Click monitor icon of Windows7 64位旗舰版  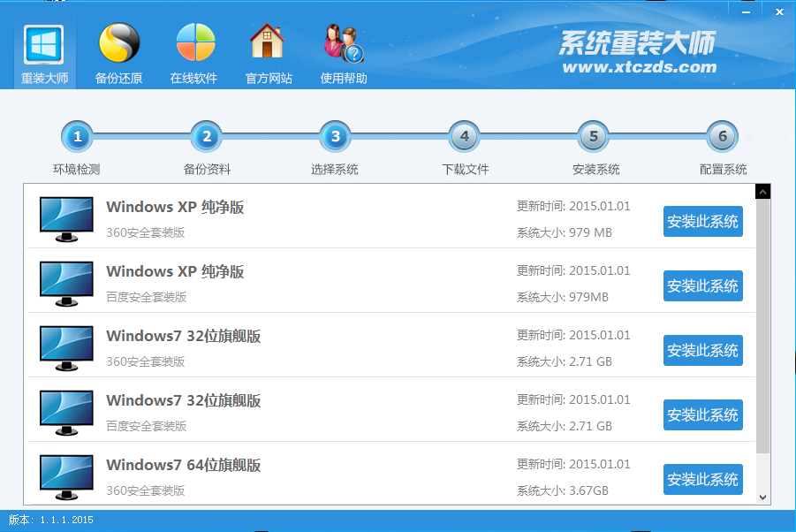pos(66,477)
